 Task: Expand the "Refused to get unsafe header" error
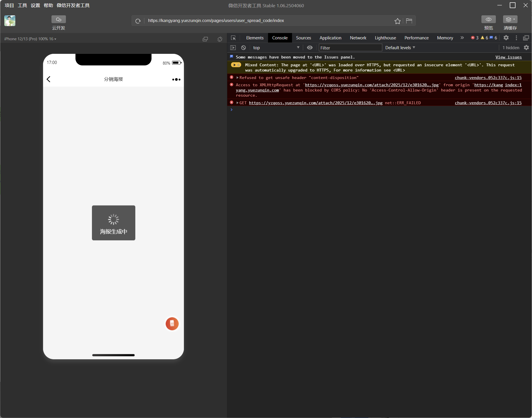click(x=237, y=78)
